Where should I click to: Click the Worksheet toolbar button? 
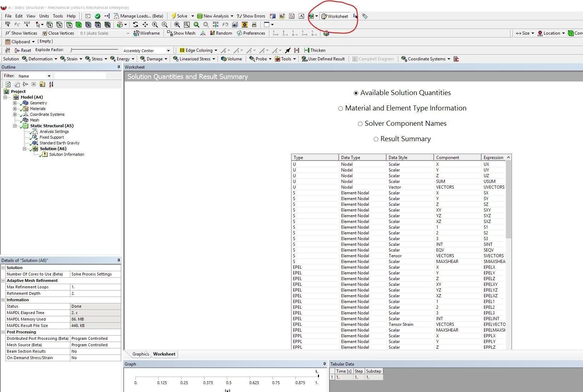(x=335, y=16)
